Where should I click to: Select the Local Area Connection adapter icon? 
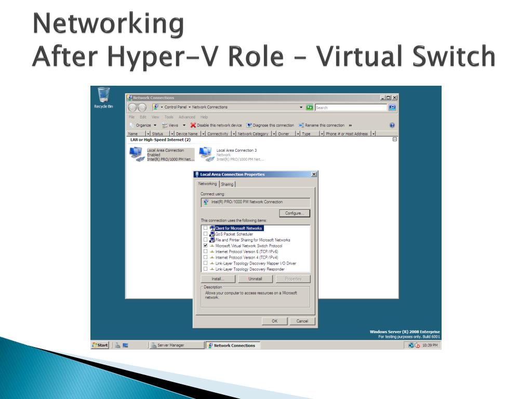(x=137, y=154)
